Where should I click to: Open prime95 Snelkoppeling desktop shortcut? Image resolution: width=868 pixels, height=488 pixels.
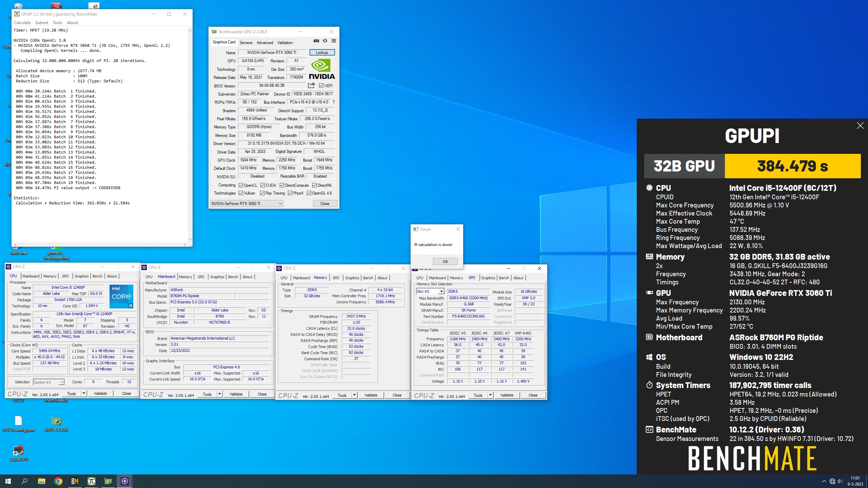coord(56,253)
